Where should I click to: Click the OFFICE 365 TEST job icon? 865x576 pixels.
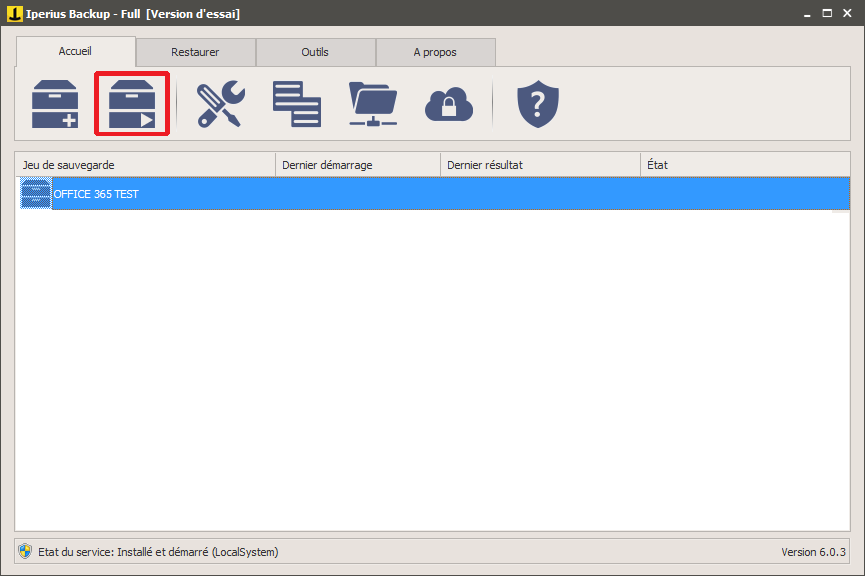(36, 194)
